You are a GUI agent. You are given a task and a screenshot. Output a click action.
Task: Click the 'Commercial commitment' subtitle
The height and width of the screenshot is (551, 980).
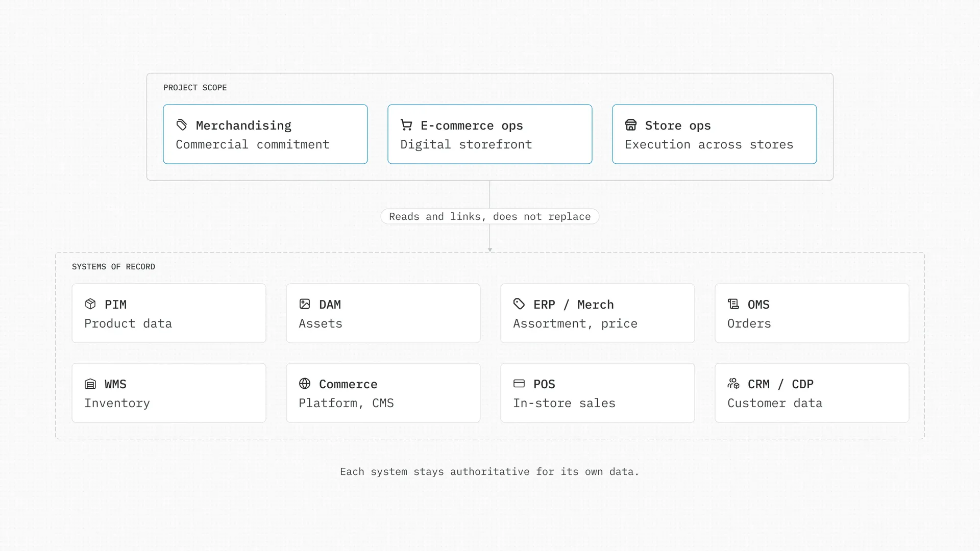point(253,145)
